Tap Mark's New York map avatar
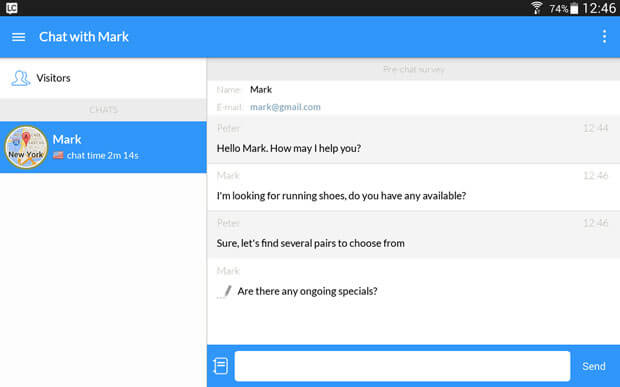 (26, 147)
